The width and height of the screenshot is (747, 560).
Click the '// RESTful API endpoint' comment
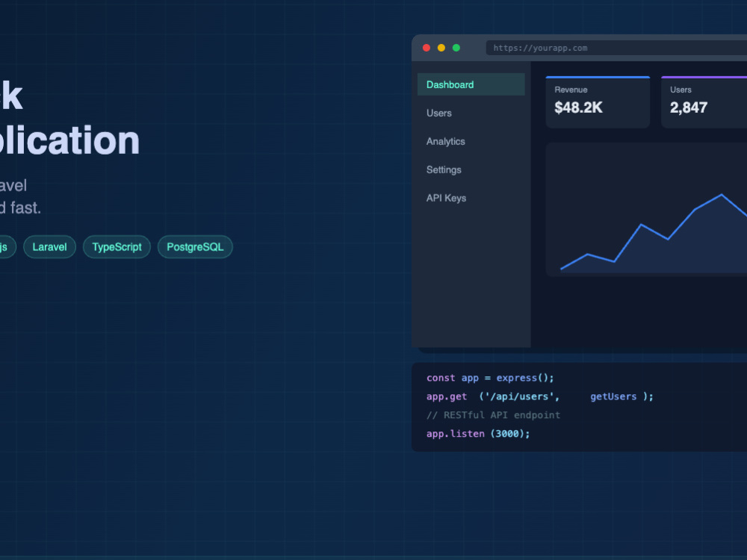pos(493,414)
